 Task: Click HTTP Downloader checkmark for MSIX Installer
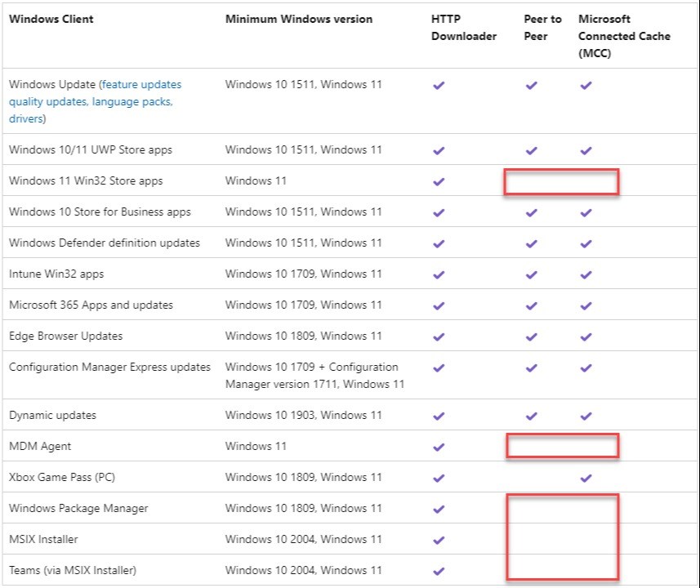(x=439, y=540)
